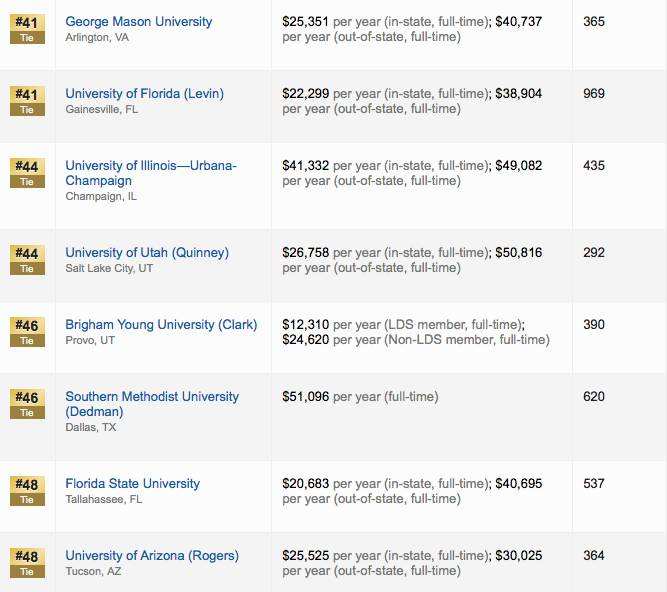Click University of Utah's #44 Tie badge
This screenshot has width=667, height=592.
point(27,260)
